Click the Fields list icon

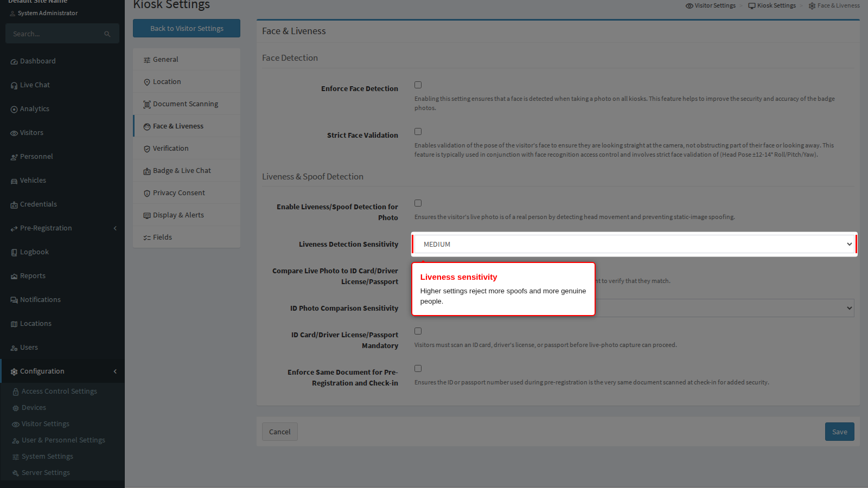(147, 238)
